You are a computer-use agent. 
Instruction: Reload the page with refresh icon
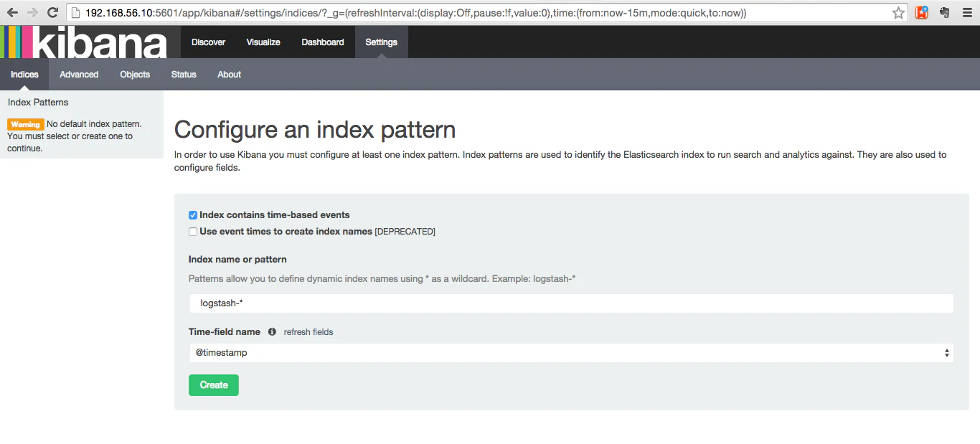pyautogui.click(x=52, y=12)
